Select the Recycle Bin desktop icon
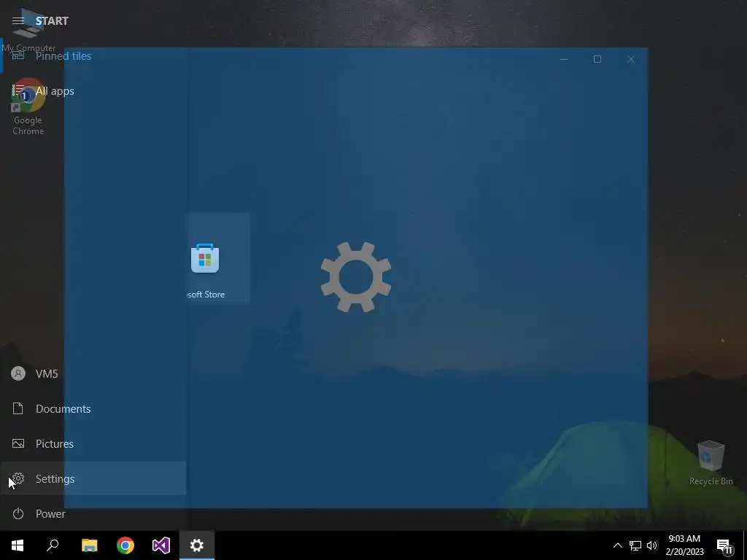Image resolution: width=747 pixels, height=560 pixels. pos(711,463)
